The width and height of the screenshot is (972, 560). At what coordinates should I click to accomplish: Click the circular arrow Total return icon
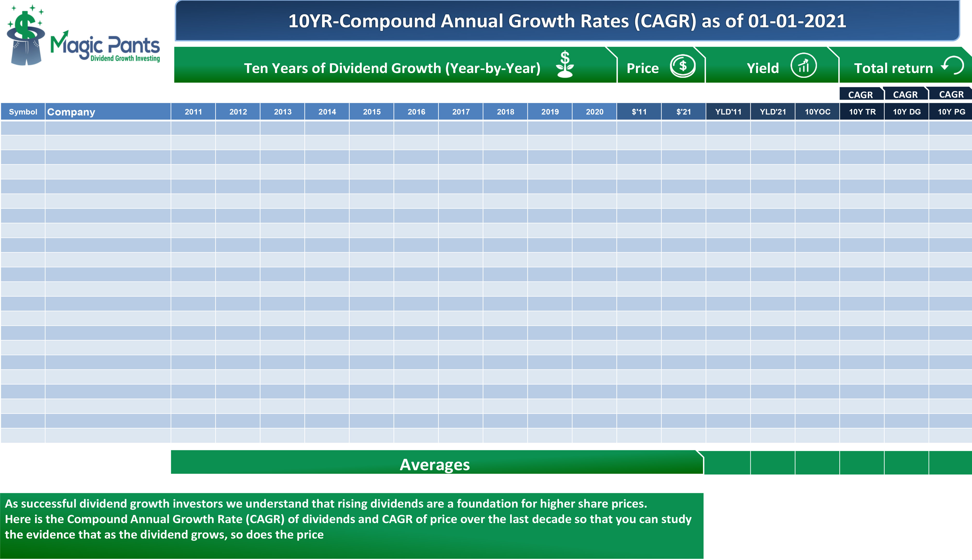pyautogui.click(x=953, y=65)
